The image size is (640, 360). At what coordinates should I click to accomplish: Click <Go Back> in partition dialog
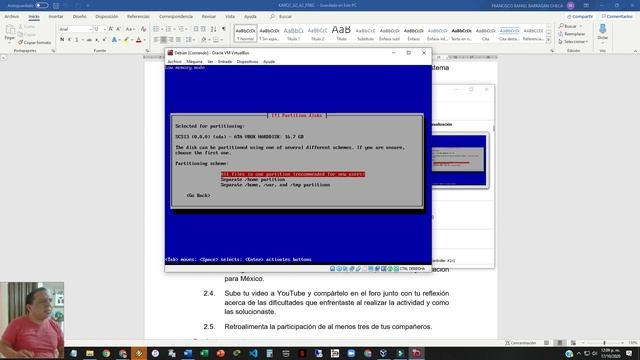click(198, 196)
